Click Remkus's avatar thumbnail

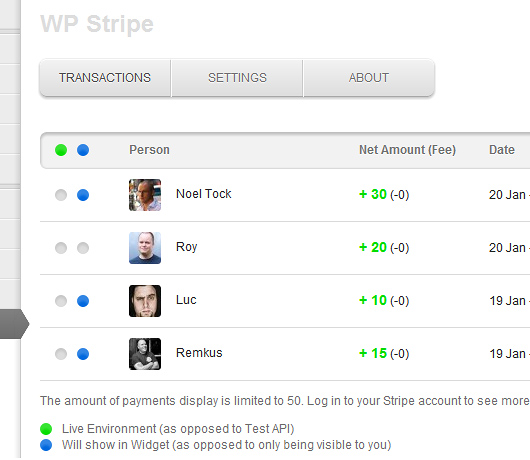pyautogui.click(x=145, y=354)
